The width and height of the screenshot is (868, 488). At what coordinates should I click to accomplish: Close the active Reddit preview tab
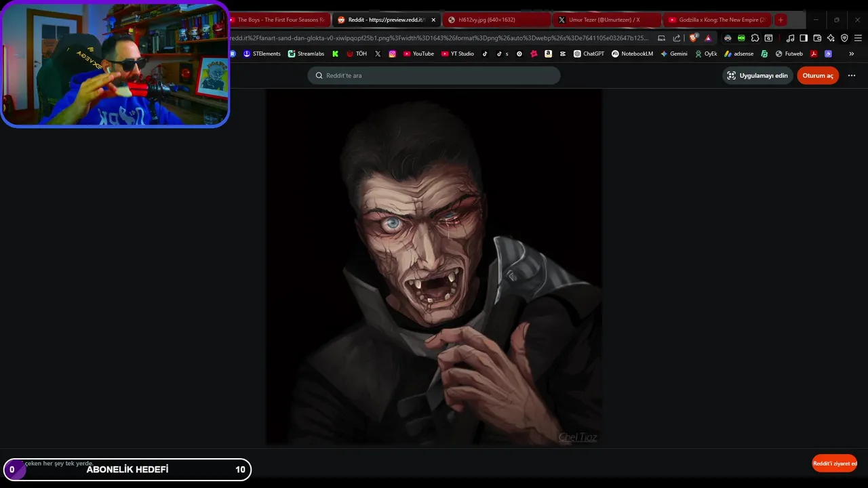(x=433, y=20)
